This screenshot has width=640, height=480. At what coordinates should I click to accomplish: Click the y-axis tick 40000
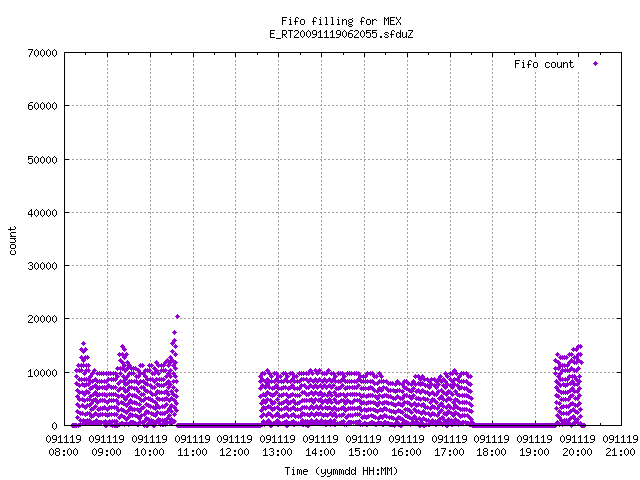tap(42, 213)
